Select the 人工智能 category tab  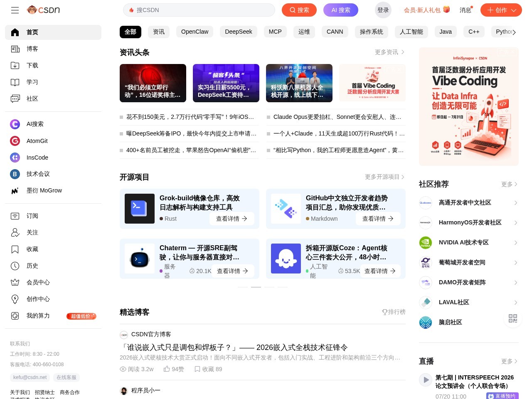[411, 32]
